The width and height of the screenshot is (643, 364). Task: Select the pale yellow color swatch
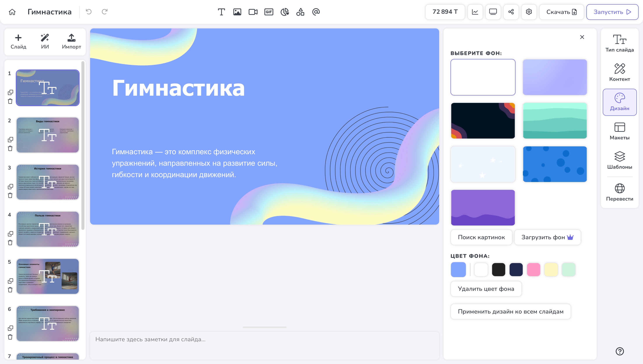(551, 269)
